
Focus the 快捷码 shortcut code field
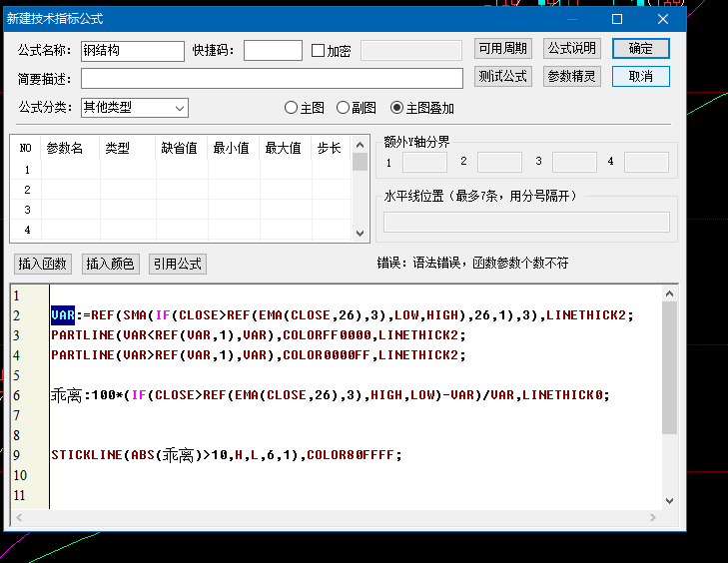(273, 51)
